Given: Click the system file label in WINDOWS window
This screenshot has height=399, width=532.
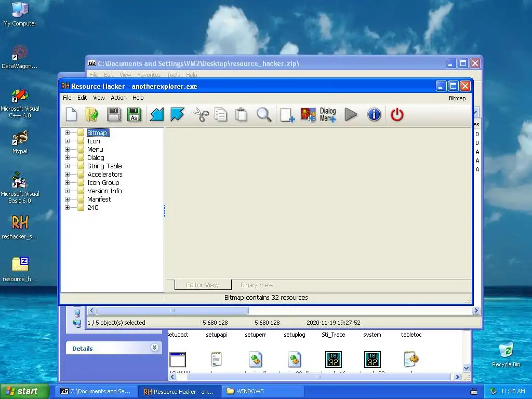Looking at the screenshot, I should [372, 335].
